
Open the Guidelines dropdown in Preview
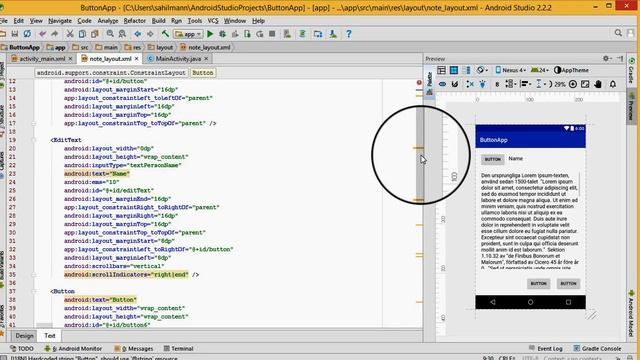pos(540,84)
